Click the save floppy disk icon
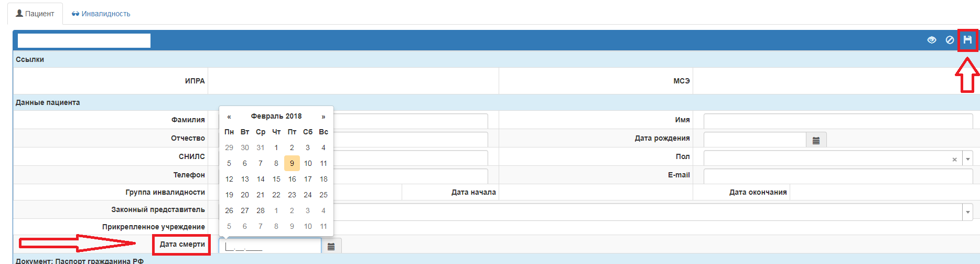Screen dimensions: 980x264 [967, 40]
